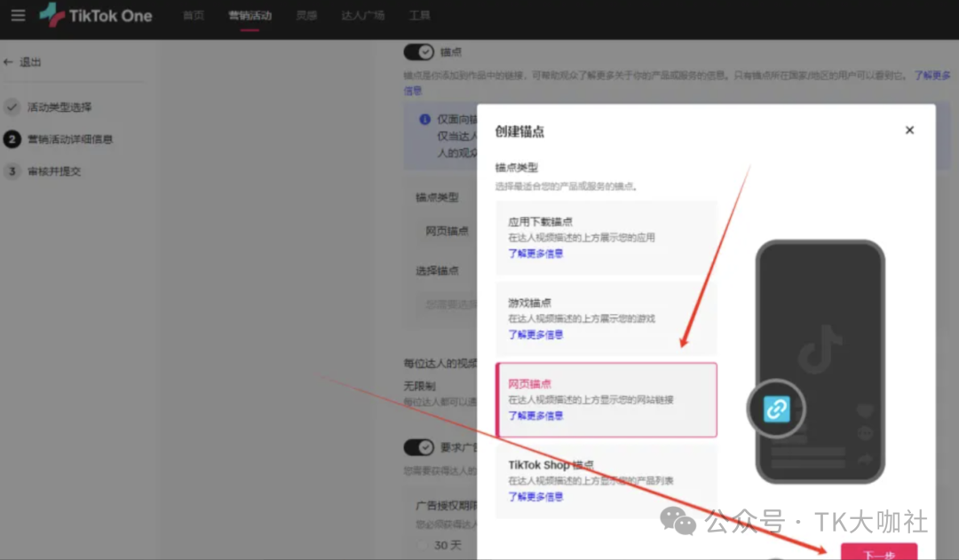The height and width of the screenshot is (560, 959).
Task: Click the info icon in blue notice banner
Action: 424,119
